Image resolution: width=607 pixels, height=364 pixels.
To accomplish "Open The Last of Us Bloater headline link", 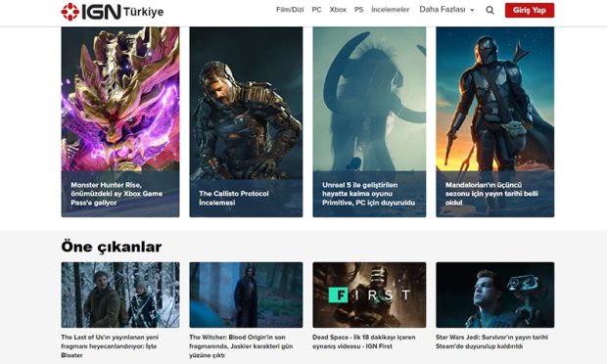I will pyautogui.click(x=110, y=346).
